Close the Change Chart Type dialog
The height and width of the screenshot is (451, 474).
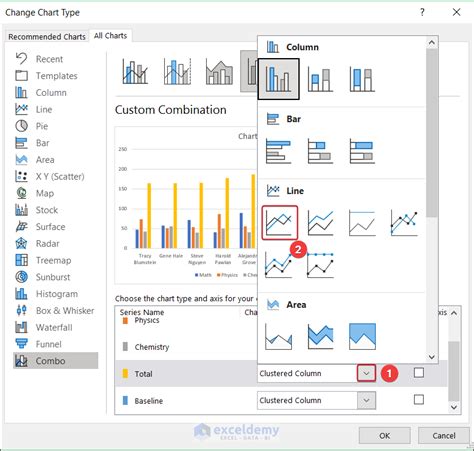(x=456, y=12)
